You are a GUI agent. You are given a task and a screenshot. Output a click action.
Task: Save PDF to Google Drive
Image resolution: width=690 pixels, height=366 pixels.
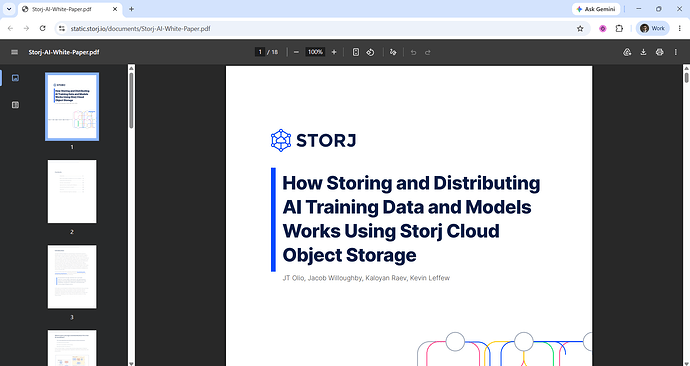point(628,52)
